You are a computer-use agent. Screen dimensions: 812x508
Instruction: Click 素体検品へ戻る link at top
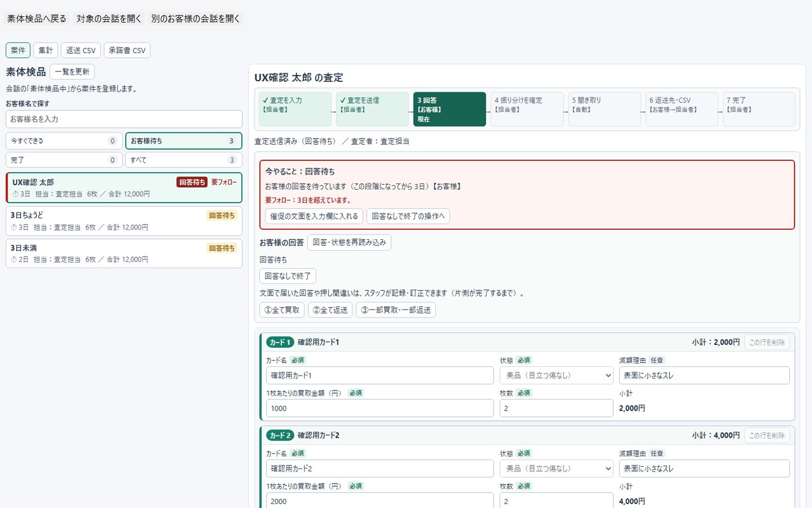pyautogui.click(x=37, y=19)
